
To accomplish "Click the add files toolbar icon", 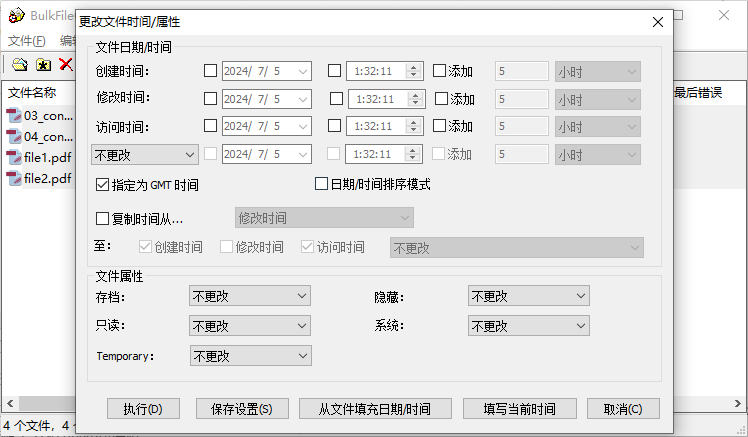I will (20, 65).
